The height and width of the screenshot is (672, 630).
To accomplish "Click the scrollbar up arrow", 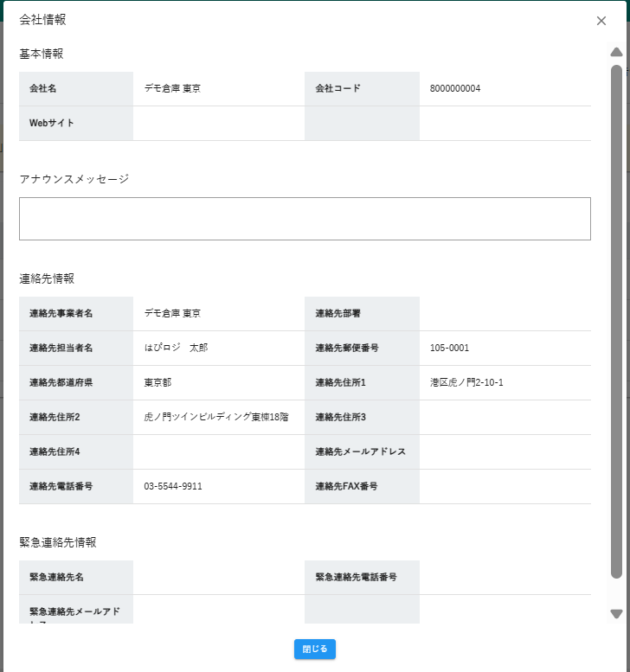I will click(616, 52).
